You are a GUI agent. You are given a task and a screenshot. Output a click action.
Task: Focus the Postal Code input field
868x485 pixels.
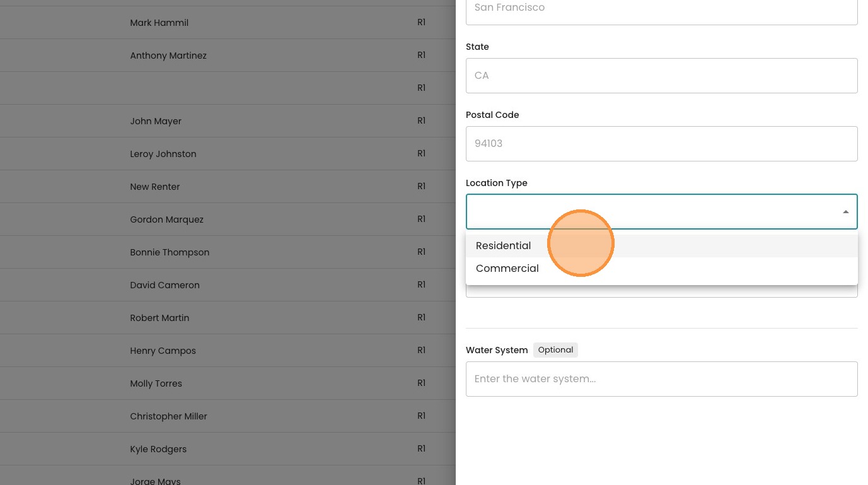(661, 144)
